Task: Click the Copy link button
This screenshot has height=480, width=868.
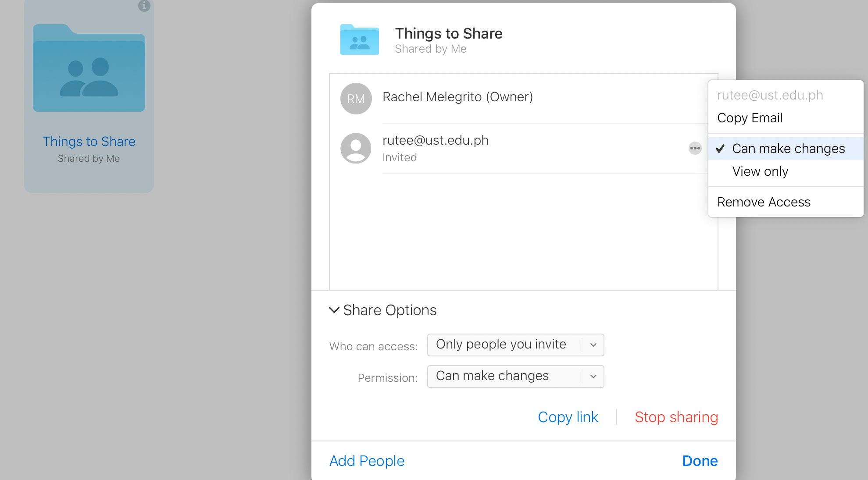Action: pos(568,417)
